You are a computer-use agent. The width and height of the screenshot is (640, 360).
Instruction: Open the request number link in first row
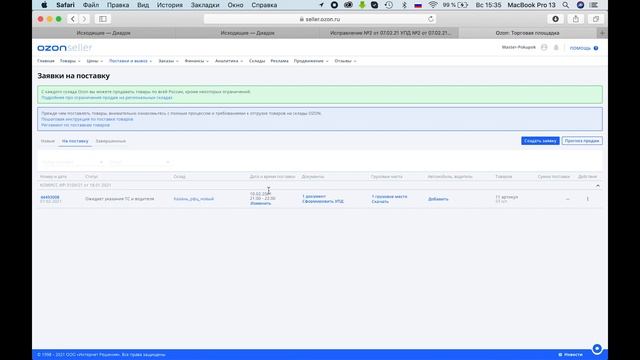coord(50,197)
